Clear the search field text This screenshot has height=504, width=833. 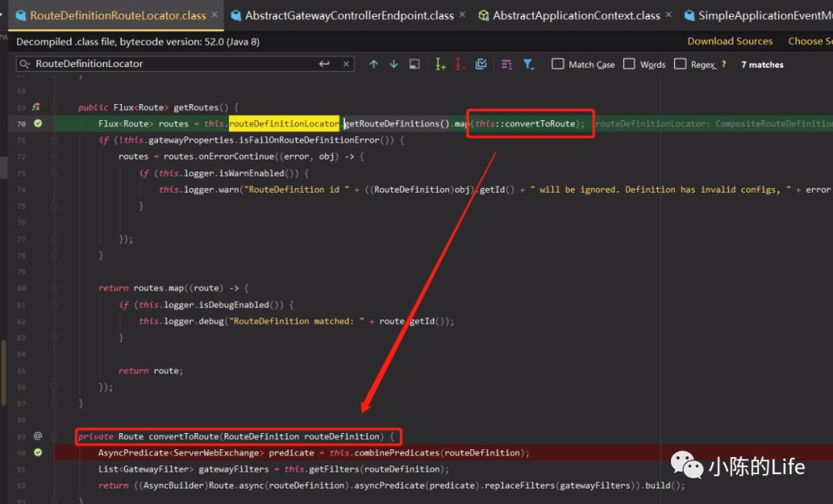[346, 64]
